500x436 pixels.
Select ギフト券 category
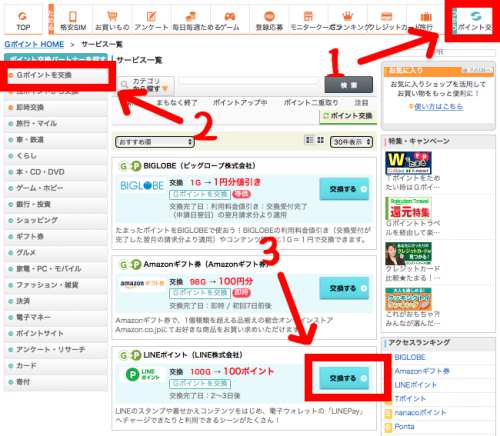[x=56, y=236]
